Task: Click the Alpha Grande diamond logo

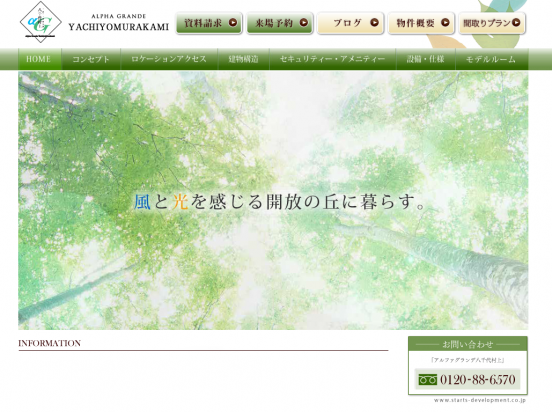Action: pyautogui.click(x=40, y=22)
